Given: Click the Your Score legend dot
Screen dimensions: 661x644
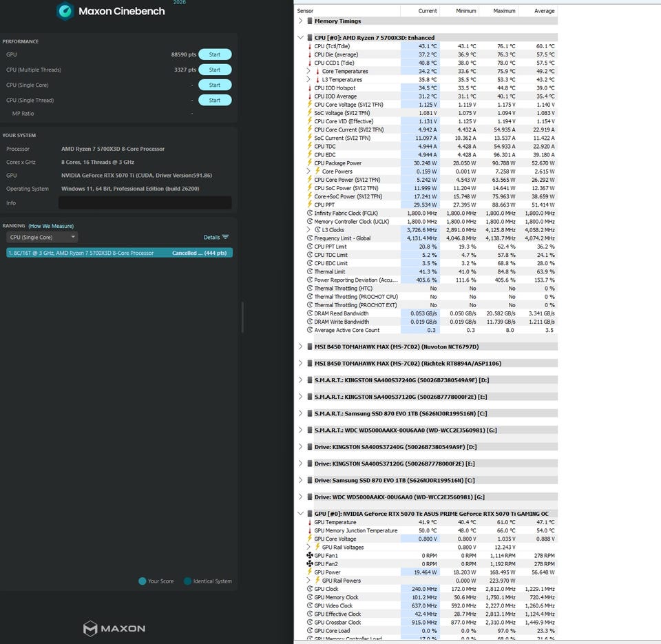Looking at the screenshot, I should 142,581.
